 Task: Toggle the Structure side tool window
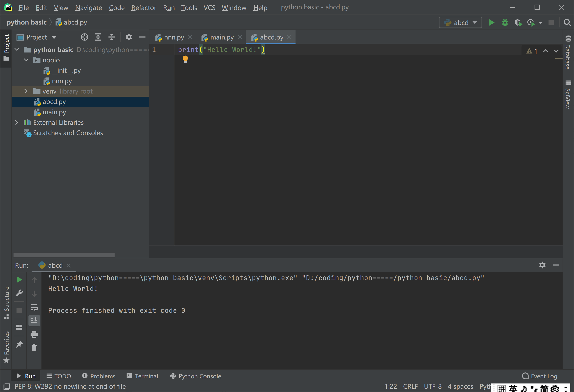pos(6,303)
